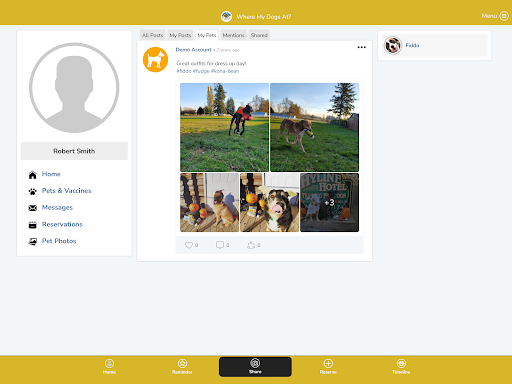
Task: Click the Demo Account author link
Action: (193, 50)
